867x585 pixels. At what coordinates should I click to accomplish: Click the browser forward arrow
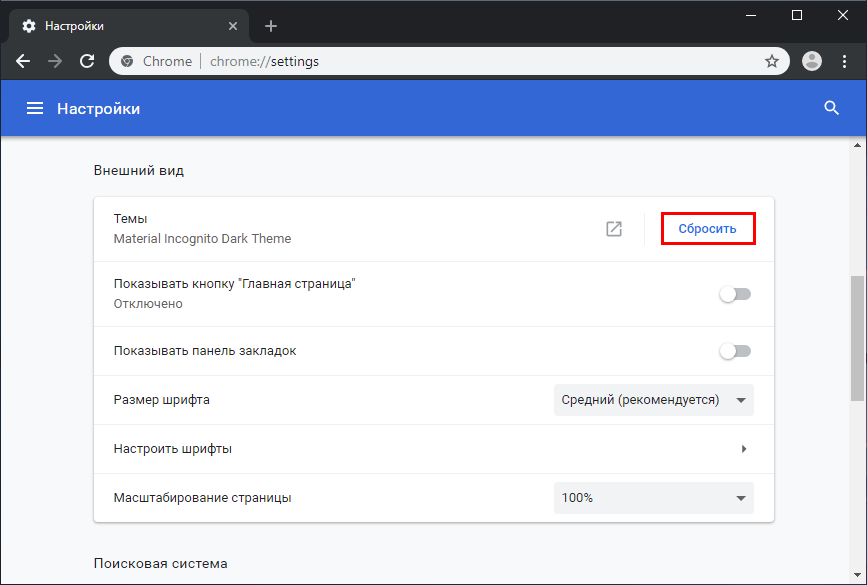pyautogui.click(x=55, y=61)
